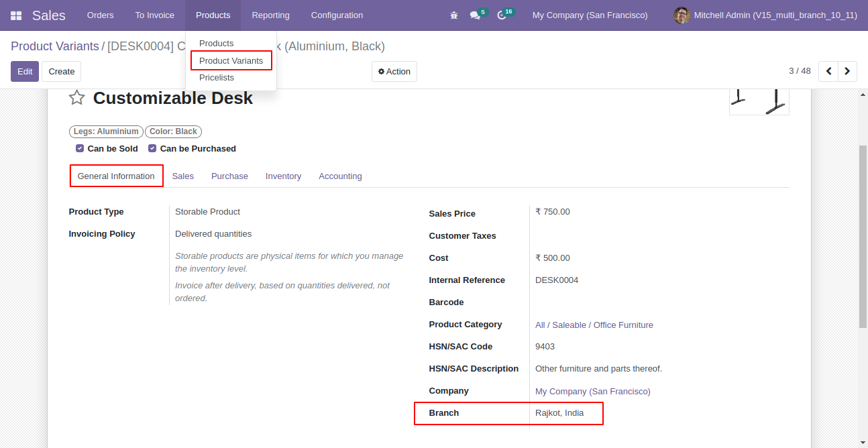868x448 pixels.
Task: Open the conversations chat icon
Action: (x=475, y=15)
